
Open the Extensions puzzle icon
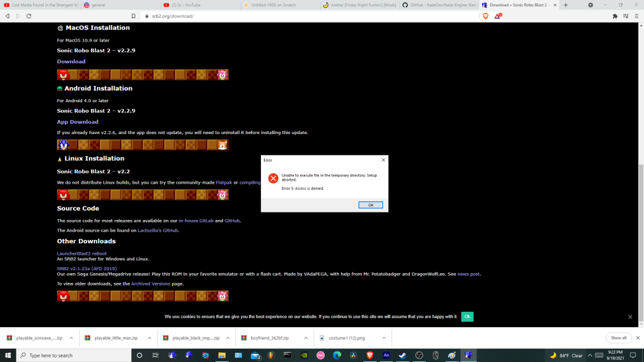(615, 16)
